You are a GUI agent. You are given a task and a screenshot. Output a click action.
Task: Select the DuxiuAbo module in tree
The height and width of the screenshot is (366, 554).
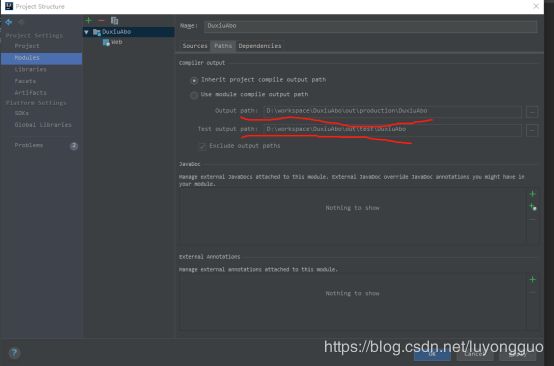[129, 32]
